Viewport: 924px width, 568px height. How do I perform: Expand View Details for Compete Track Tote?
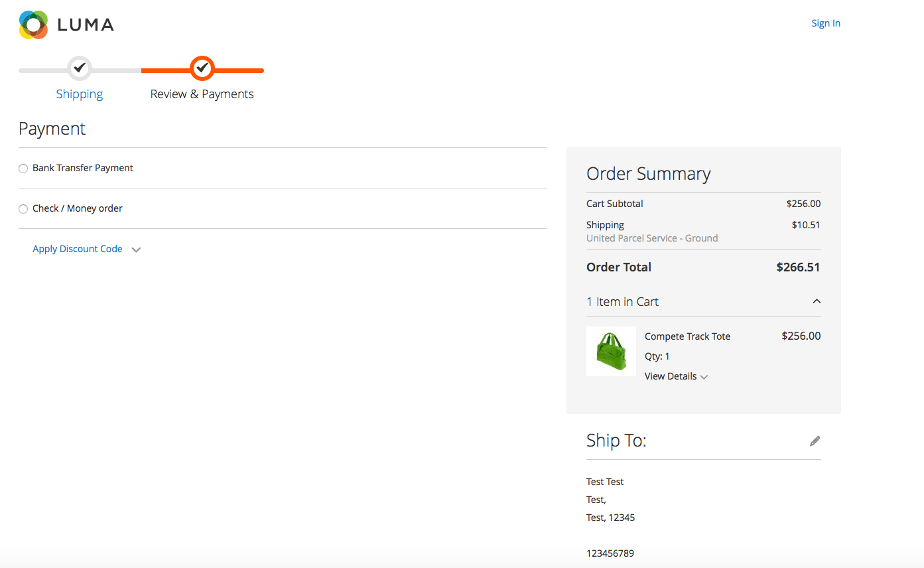point(675,376)
